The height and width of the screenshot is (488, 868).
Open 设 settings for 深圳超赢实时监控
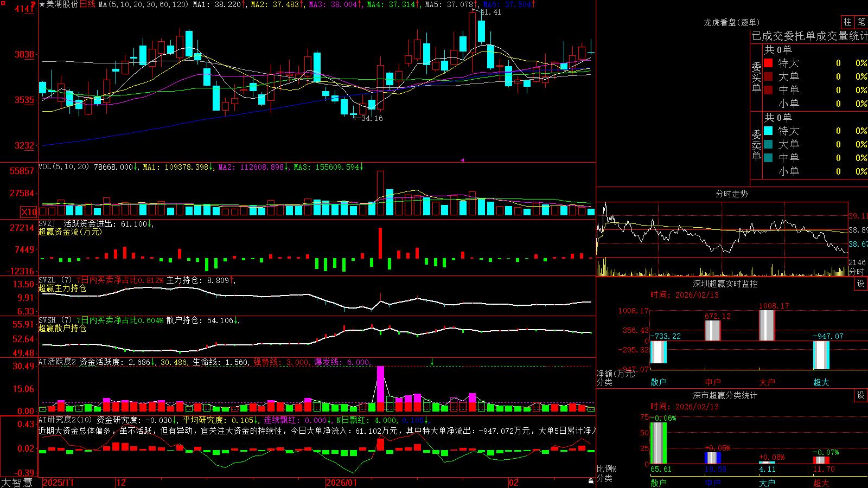860,284
